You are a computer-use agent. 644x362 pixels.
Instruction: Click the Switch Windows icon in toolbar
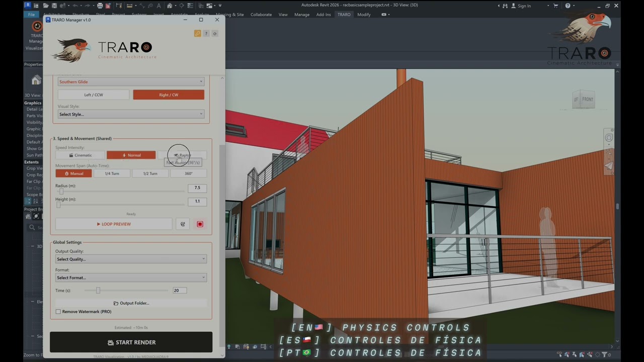tap(209, 6)
